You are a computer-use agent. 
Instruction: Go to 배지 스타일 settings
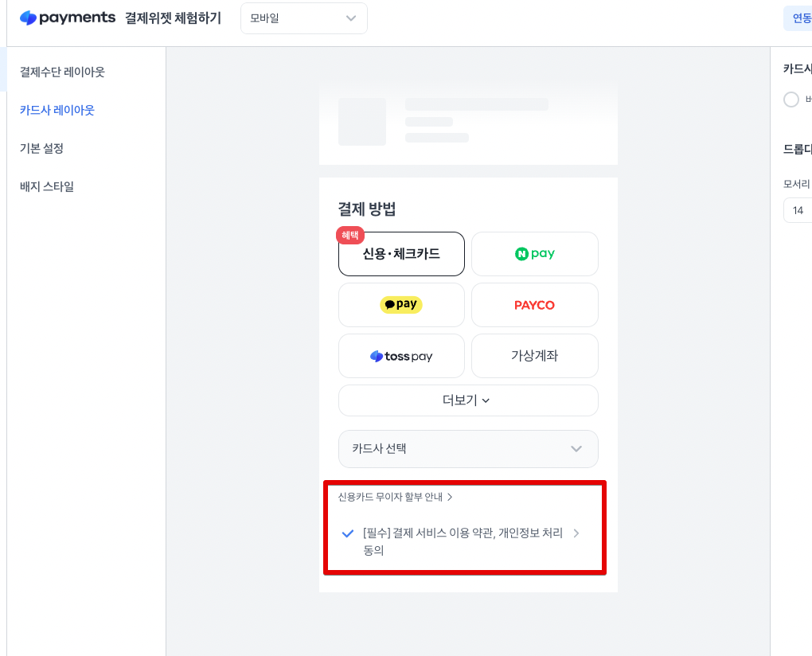(47, 186)
